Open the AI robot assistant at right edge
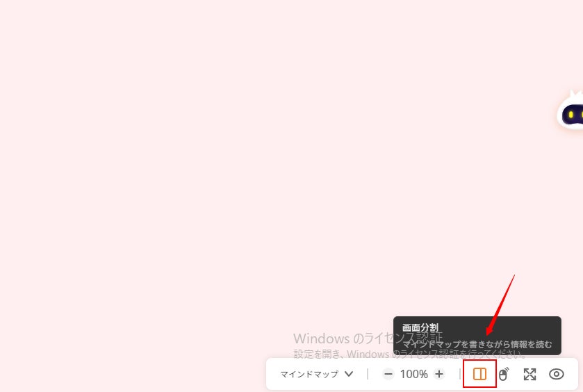The image size is (583, 392). click(x=570, y=111)
